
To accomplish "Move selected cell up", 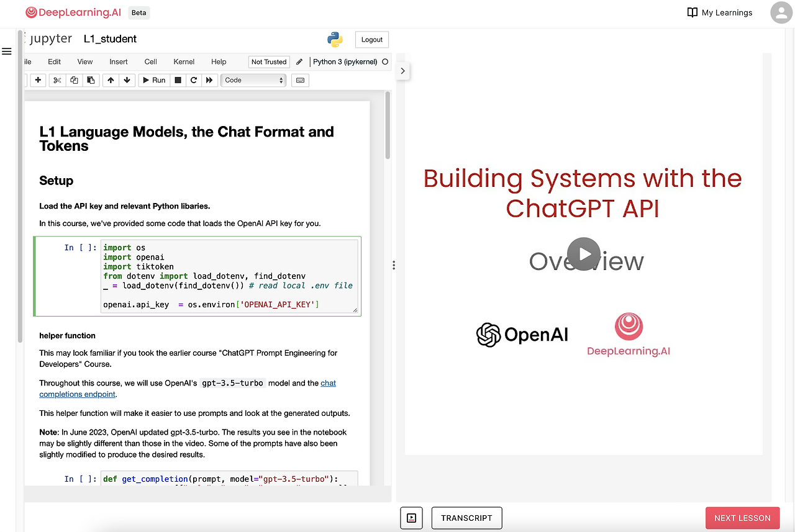I will pos(111,80).
